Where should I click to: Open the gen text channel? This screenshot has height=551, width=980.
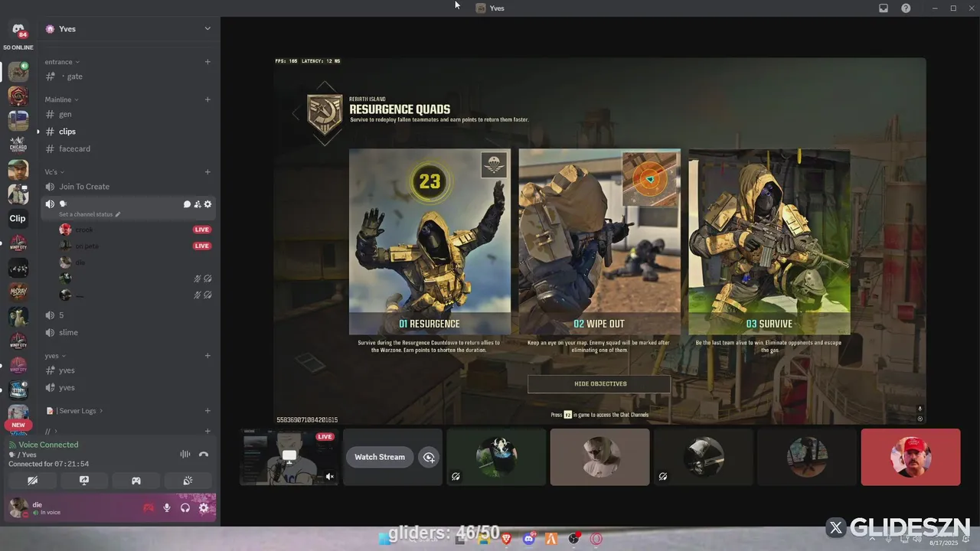(x=128, y=114)
